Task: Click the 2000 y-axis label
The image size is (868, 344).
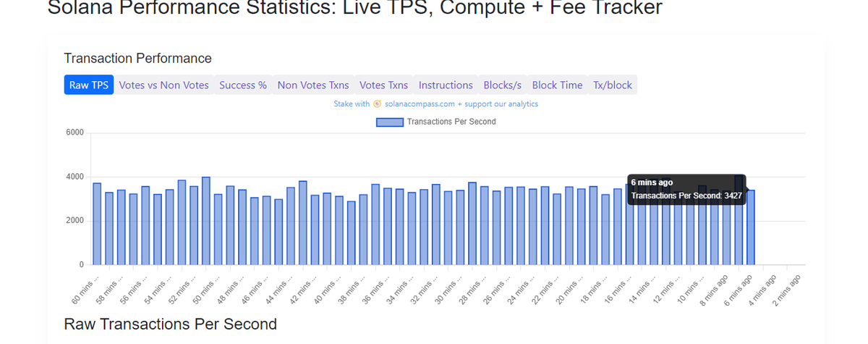Action: coord(76,221)
